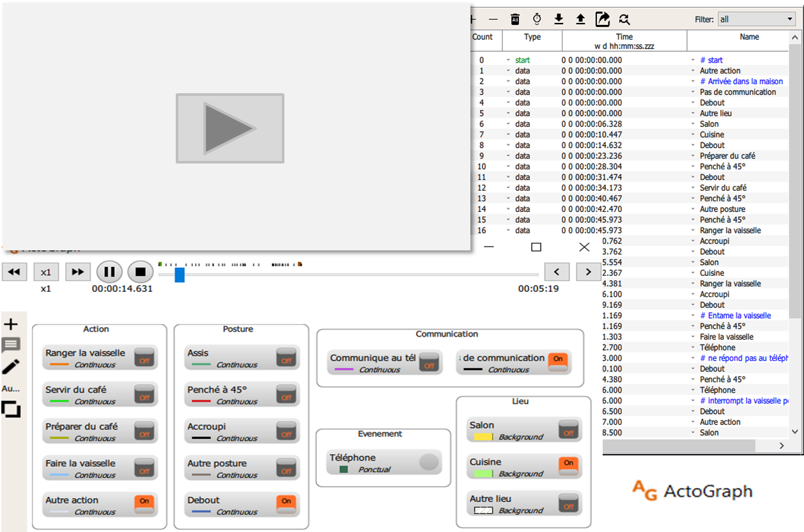Click the Time column header
The image size is (804, 532).
coord(624,41)
